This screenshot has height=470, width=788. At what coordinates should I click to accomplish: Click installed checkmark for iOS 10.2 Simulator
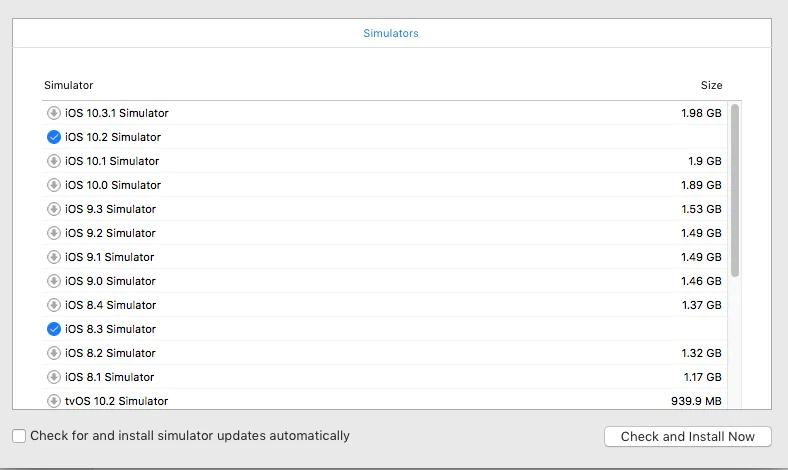(54, 137)
